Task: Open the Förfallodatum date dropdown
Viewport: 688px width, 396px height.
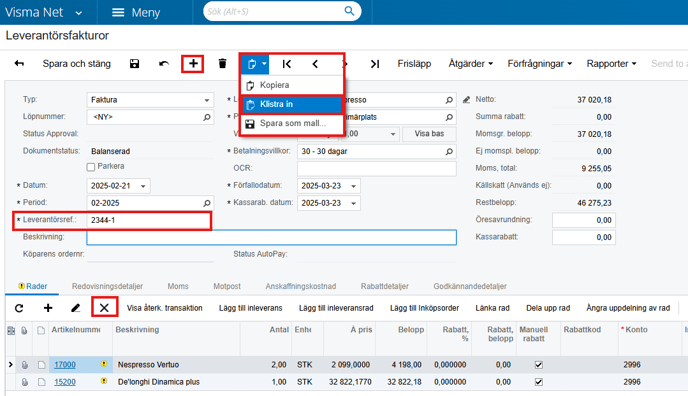Action: (x=353, y=186)
